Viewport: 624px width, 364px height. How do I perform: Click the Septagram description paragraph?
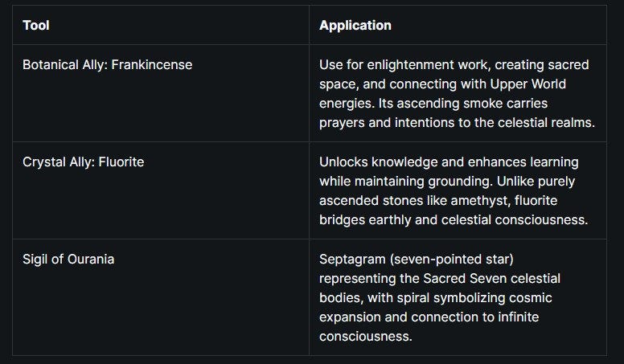439,297
